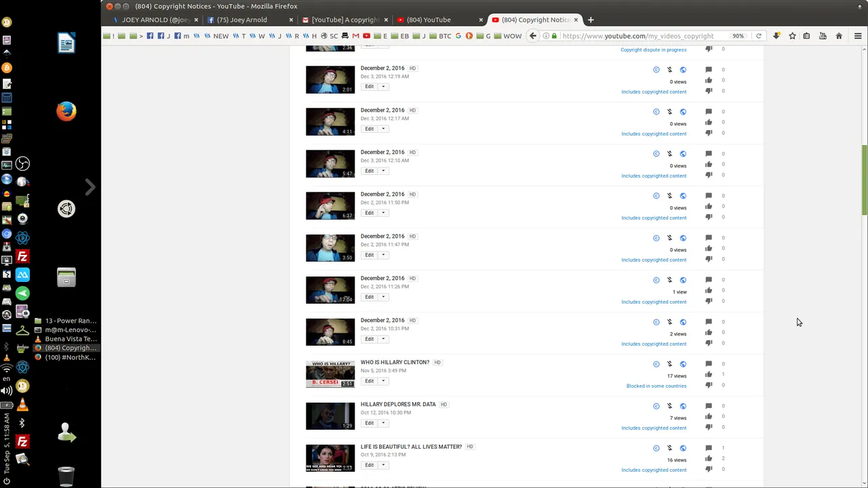Open Edit dropdown arrow for Dec 3 12:19 AM video
Viewport: 868px width, 488px height.
click(x=383, y=87)
